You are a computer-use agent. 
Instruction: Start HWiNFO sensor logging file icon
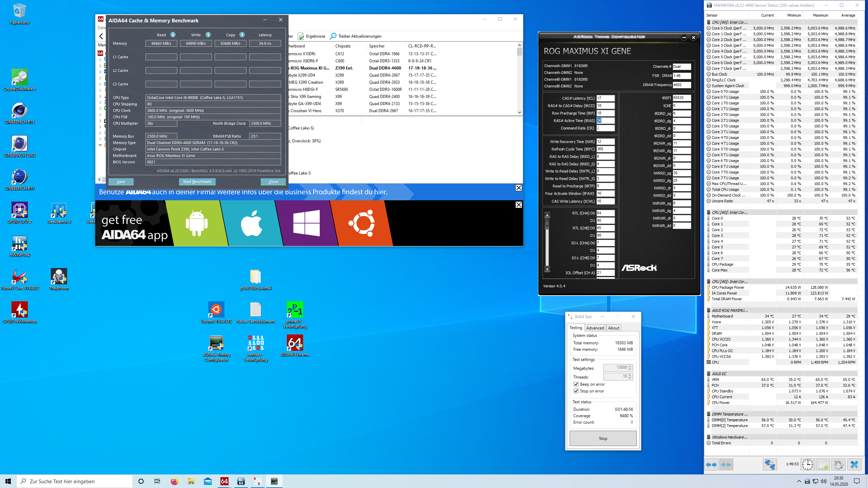tap(823, 465)
